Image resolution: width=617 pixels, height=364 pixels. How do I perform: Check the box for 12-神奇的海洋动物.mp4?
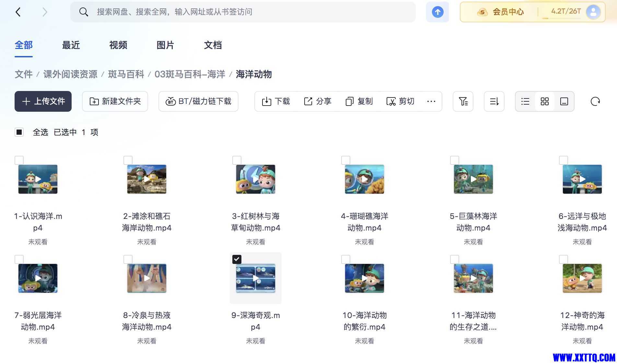[564, 259]
